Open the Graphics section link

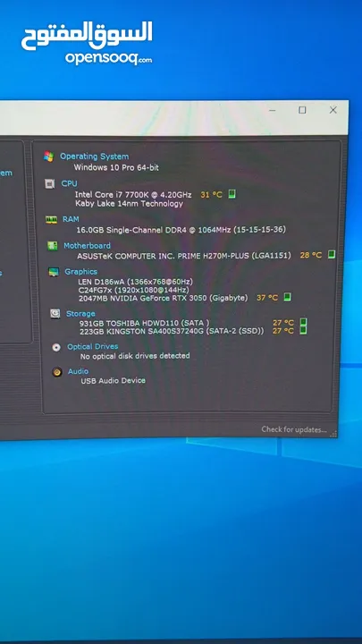[x=80, y=272]
